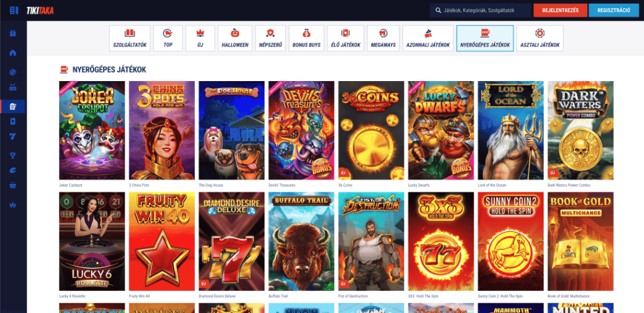Launch the Buffalo Trail game
644x313 pixels.
coord(301,241)
